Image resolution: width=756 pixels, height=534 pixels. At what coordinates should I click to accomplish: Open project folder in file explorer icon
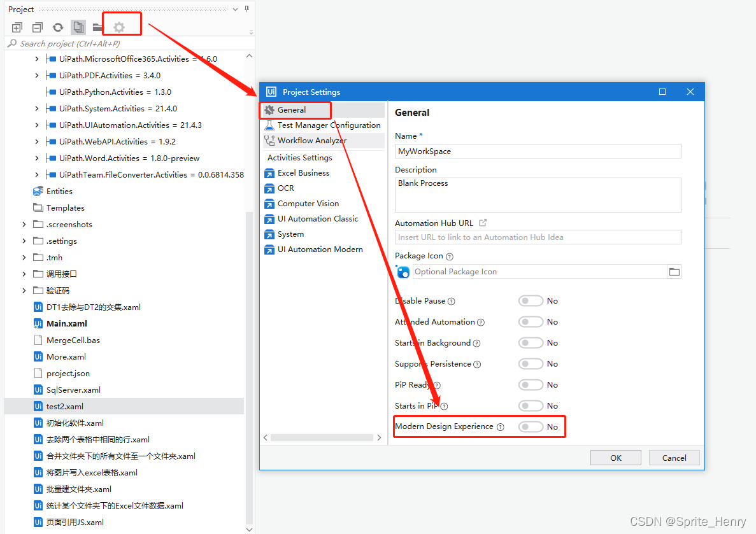tap(98, 27)
